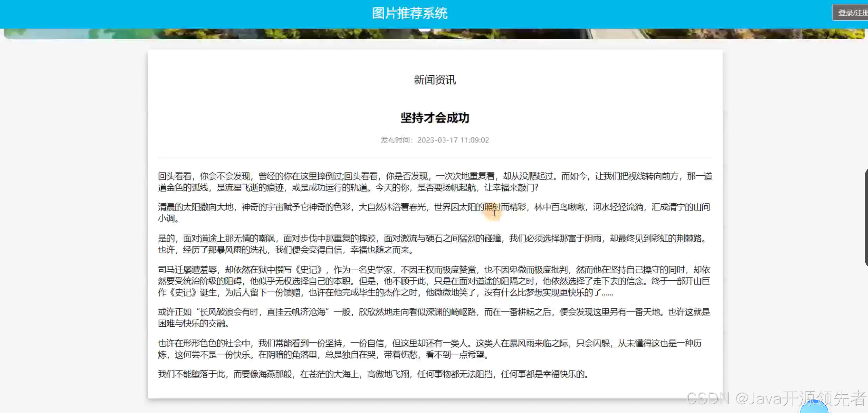
Task: Click the first paragraph starting with 回头看看
Action: 435,182
